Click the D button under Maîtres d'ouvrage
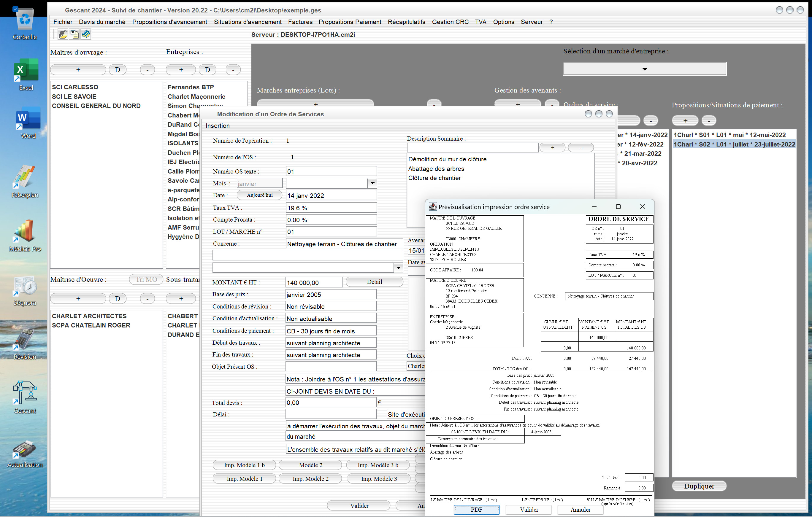The width and height of the screenshot is (812, 517). 117,70
